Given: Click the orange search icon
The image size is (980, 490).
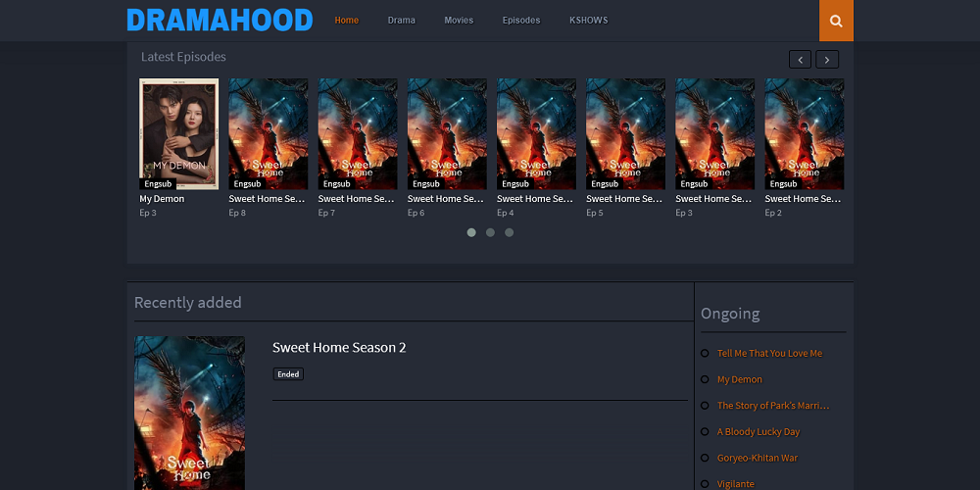Looking at the screenshot, I should tap(836, 21).
